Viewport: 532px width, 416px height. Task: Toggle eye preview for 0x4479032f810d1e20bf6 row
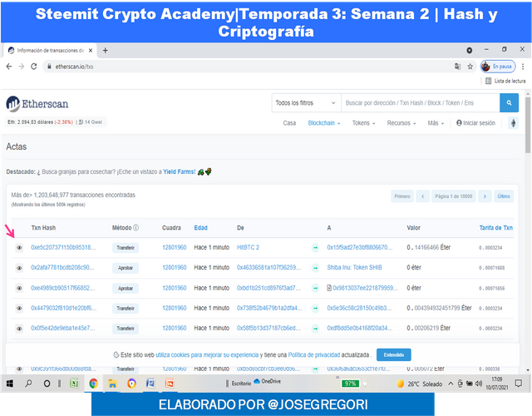click(19, 309)
